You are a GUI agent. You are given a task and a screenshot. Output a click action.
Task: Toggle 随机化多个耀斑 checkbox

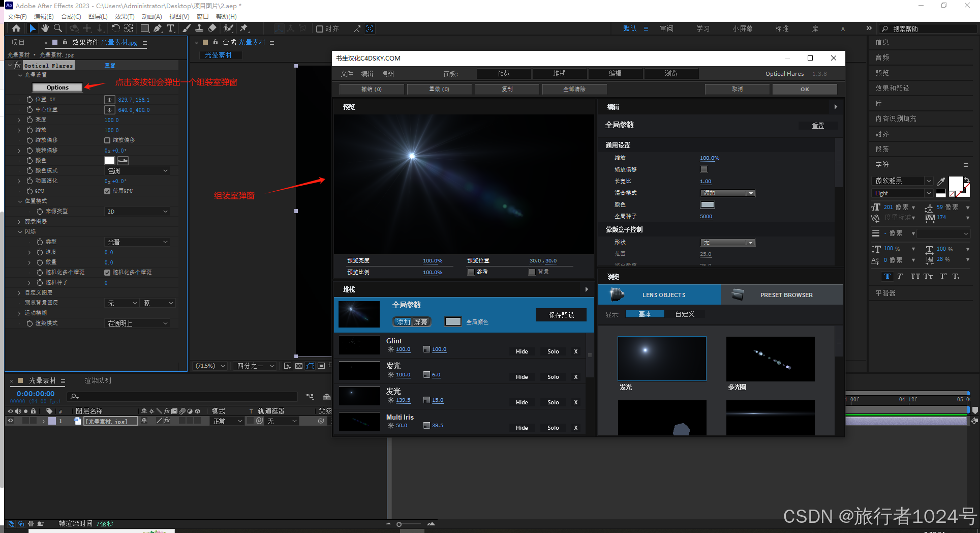coord(107,273)
